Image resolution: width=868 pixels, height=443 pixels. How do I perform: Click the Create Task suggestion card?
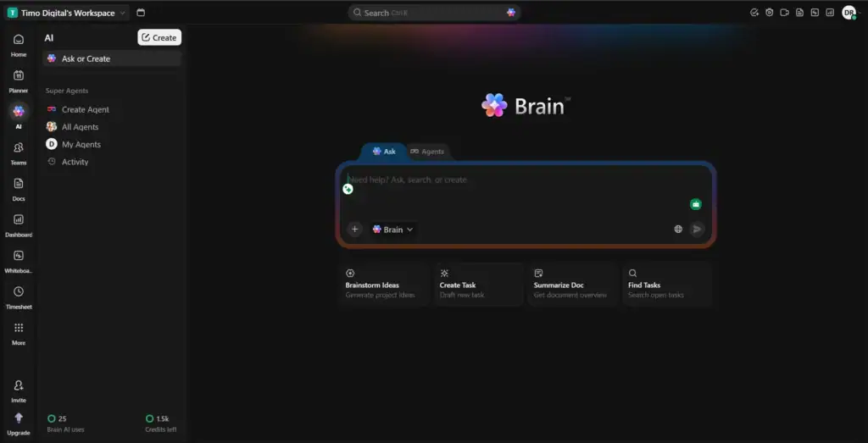coord(478,285)
